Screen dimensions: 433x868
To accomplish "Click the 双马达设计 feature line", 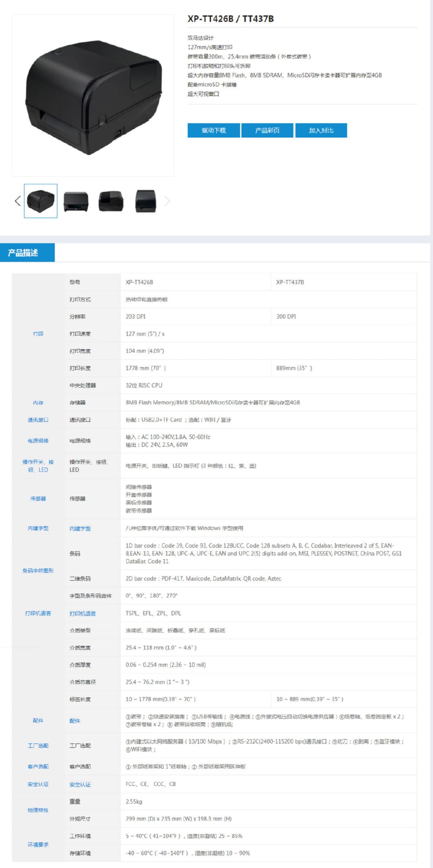I will click(200, 38).
